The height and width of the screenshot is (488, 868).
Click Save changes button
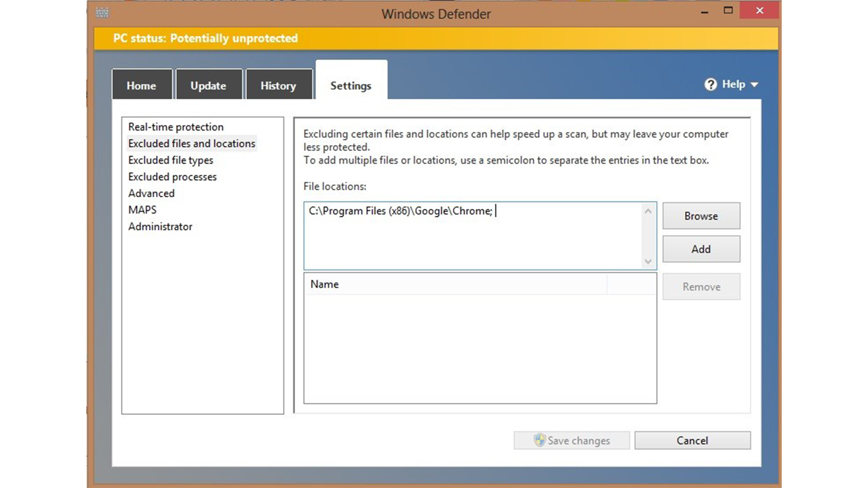(x=572, y=440)
